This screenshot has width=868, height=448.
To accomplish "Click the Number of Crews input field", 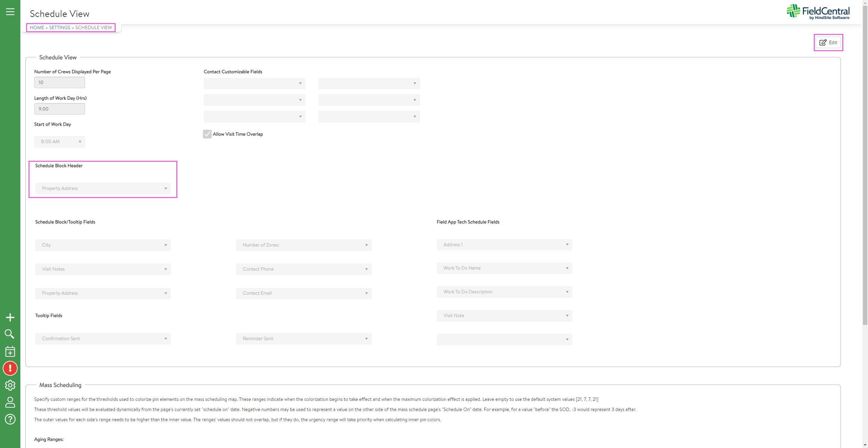I will point(60,82).
